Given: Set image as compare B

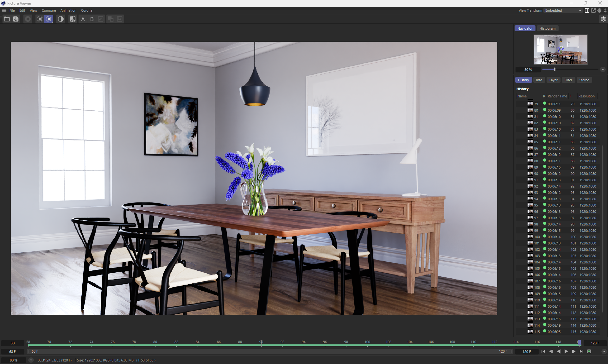Looking at the screenshot, I should 92,19.
